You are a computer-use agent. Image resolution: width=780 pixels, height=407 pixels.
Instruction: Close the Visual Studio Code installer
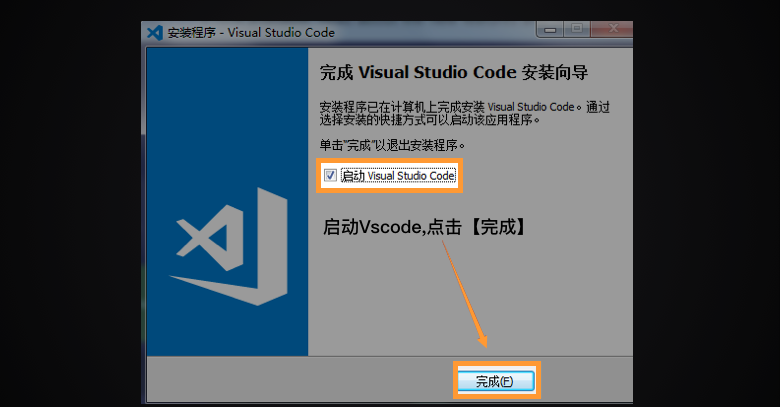point(612,29)
